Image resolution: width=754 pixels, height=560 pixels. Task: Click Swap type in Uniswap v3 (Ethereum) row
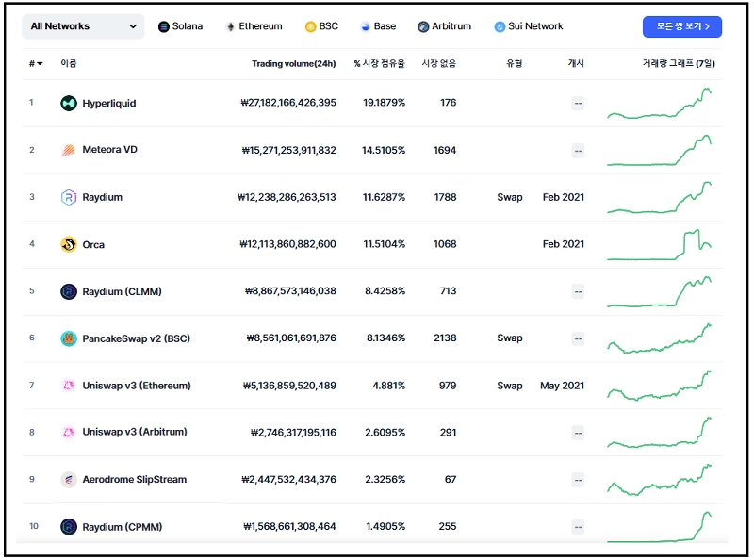pos(510,386)
